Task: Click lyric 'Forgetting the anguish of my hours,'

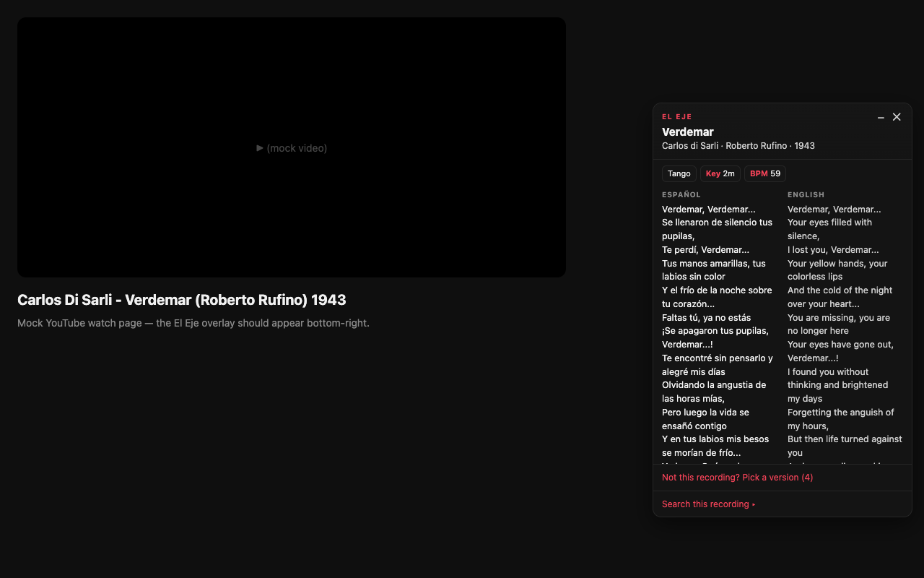Action: 840,419
